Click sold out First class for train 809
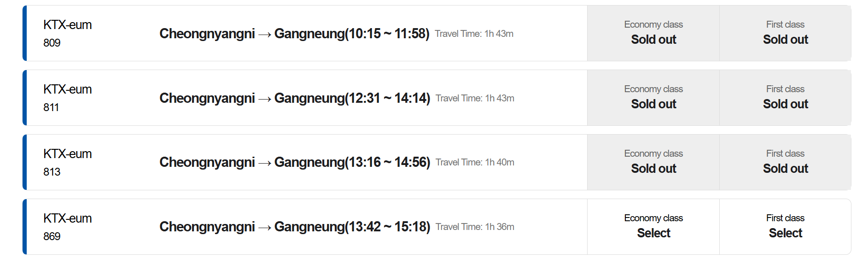Image resolution: width=868 pixels, height=259 pixels. point(785,33)
